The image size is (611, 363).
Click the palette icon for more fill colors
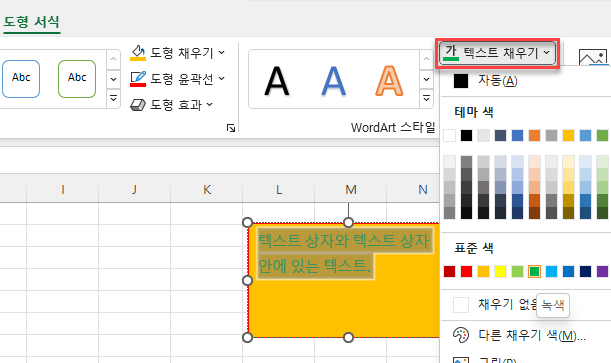[461, 335]
